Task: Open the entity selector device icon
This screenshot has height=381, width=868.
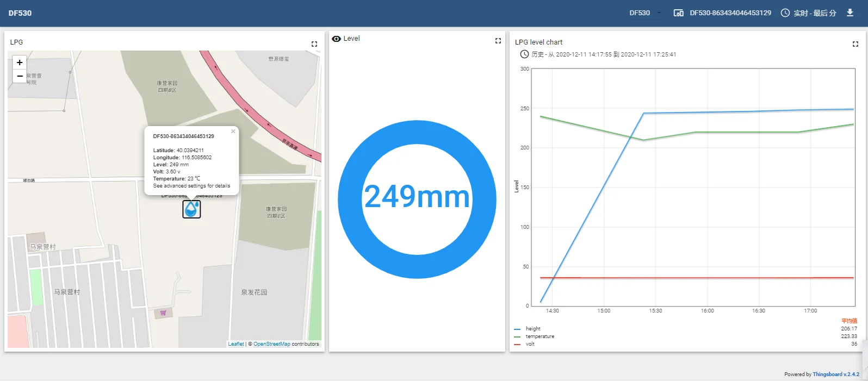Action: click(679, 13)
